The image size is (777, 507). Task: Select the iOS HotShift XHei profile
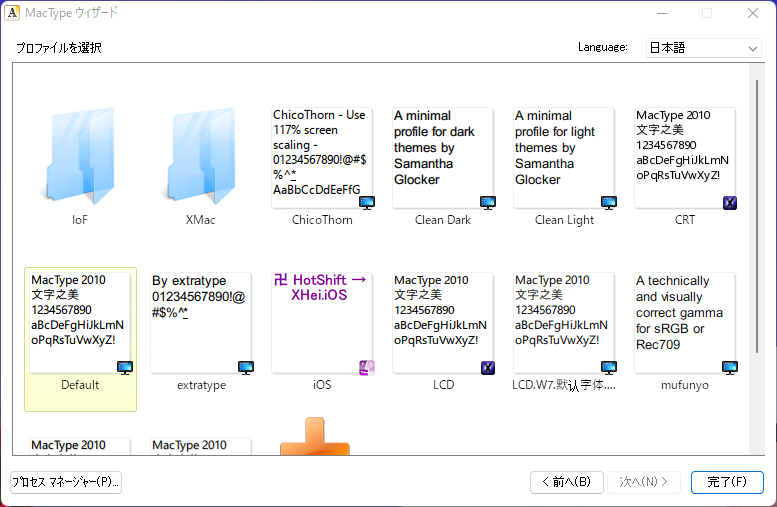pos(322,323)
